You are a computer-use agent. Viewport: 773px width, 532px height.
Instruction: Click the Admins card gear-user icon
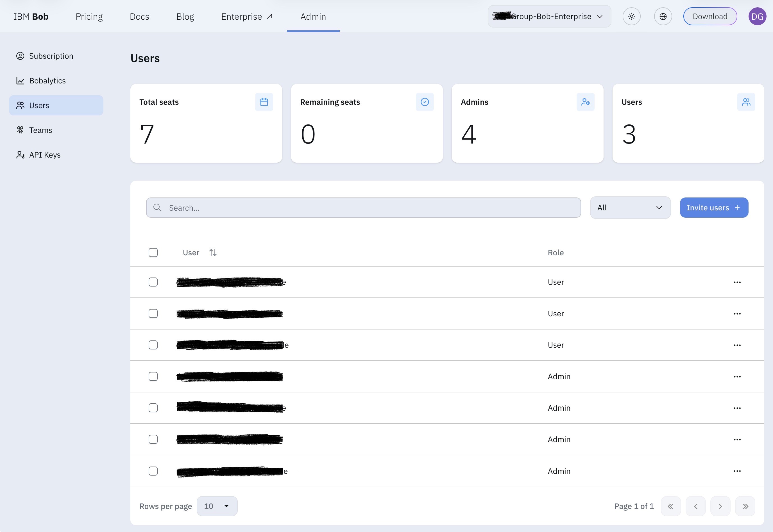click(585, 102)
